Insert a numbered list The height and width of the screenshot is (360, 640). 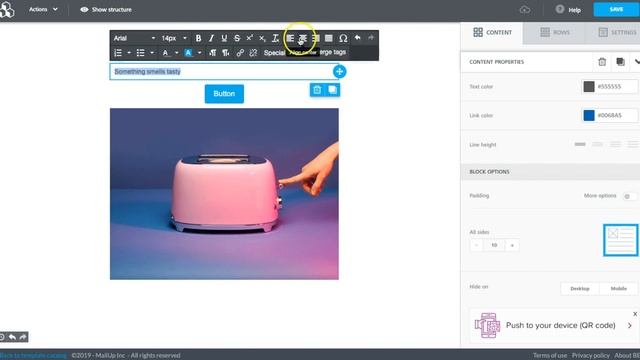point(118,53)
